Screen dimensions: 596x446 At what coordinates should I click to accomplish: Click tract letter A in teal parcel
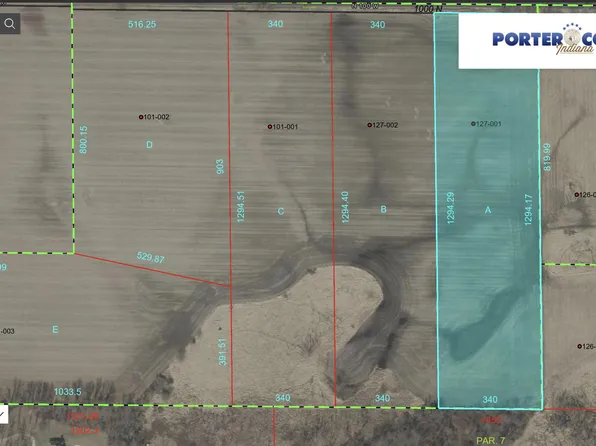coord(488,210)
